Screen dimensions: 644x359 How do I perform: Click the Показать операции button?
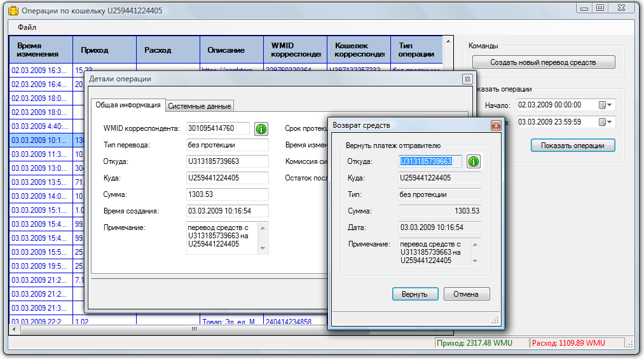[x=573, y=146]
